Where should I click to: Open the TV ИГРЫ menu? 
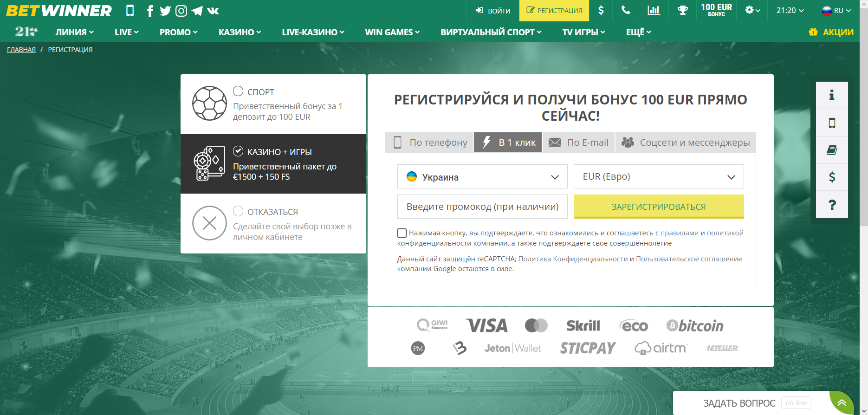pyautogui.click(x=584, y=32)
